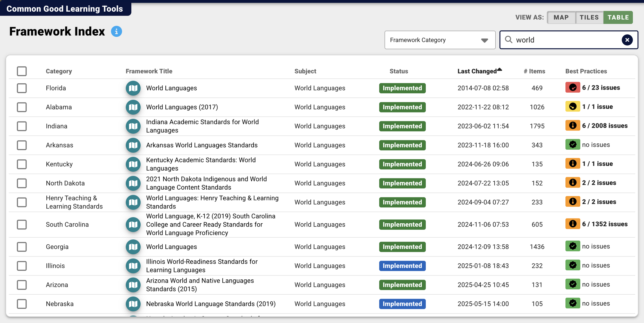Click the blue Implemented badge in Illinois row
The width and height of the screenshot is (644, 323).
tap(402, 266)
